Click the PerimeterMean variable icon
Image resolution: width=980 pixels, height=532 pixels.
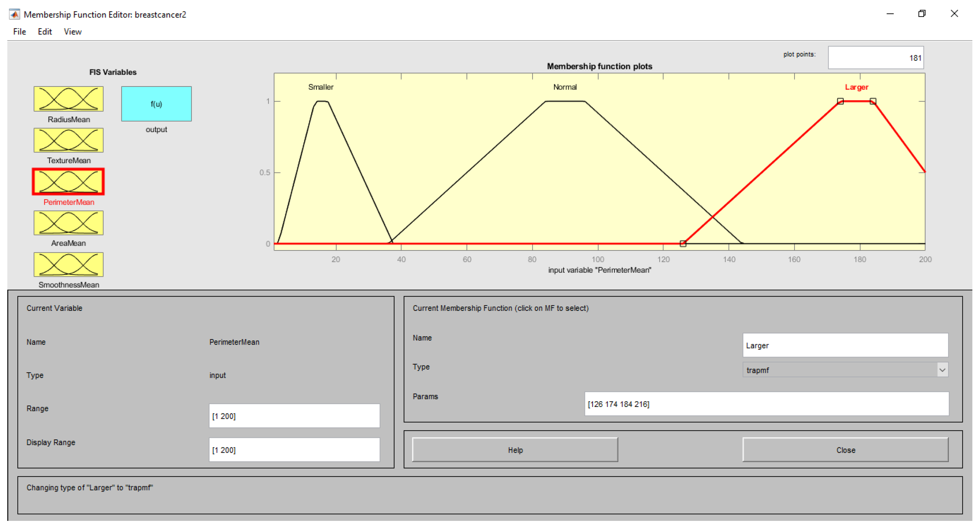[68, 181]
